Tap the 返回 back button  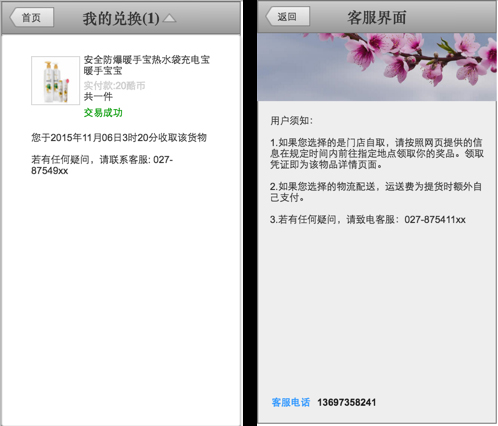pyautogui.click(x=287, y=16)
